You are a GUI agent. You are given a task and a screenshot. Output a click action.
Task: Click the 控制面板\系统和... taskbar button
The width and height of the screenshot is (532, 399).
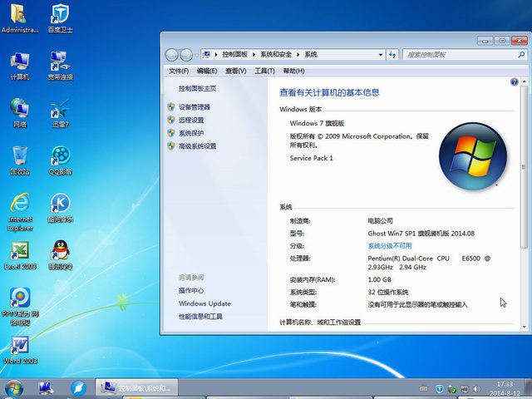point(136,388)
